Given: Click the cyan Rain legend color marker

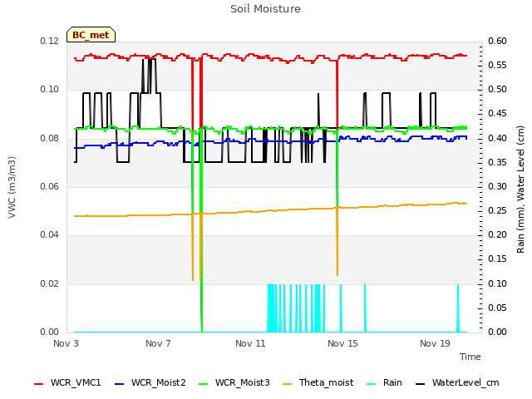Looking at the screenshot, I should point(372,384).
